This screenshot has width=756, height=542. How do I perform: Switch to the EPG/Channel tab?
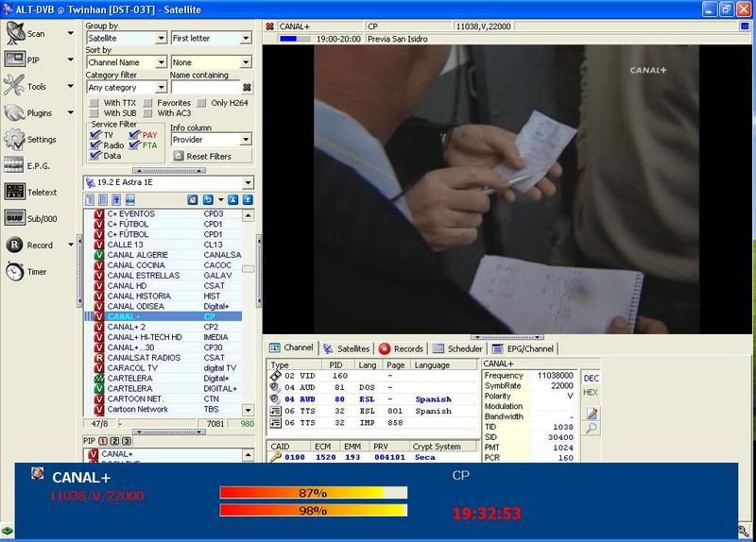[523, 348]
